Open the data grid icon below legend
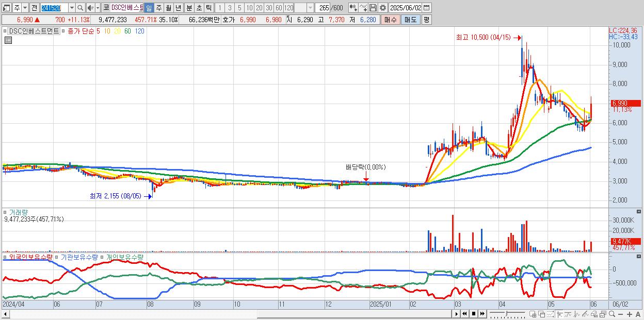Screen dimensions: 644x320 [8, 40]
